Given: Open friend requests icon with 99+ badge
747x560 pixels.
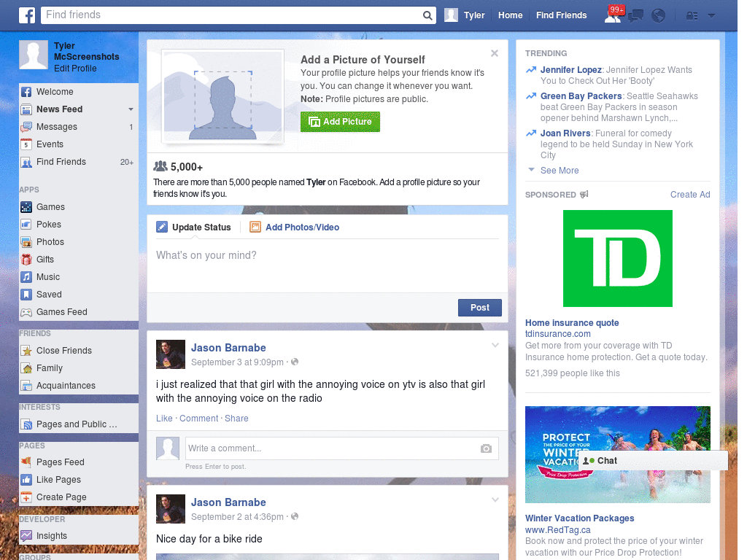Looking at the screenshot, I should (x=614, y=15).
